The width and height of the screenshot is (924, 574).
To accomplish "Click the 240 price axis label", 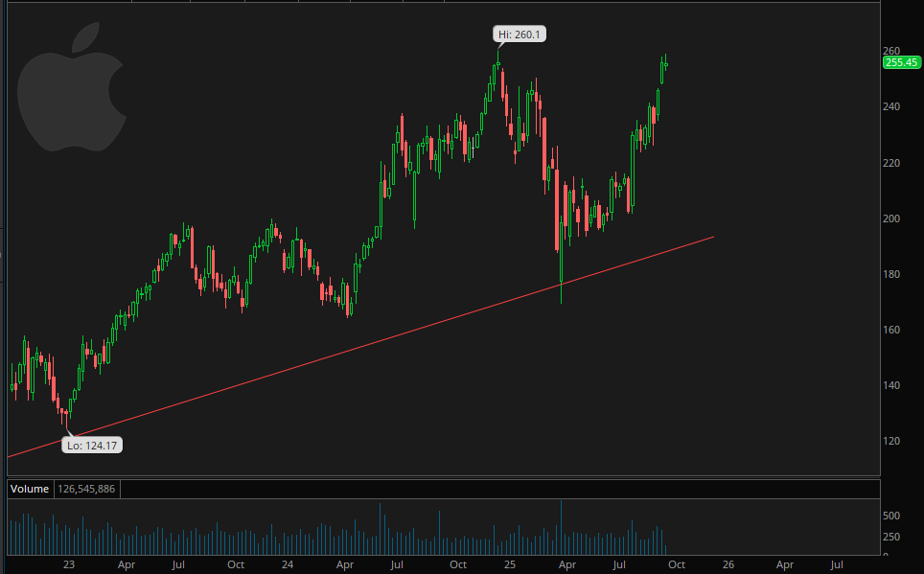I will [x=891, y=106].
